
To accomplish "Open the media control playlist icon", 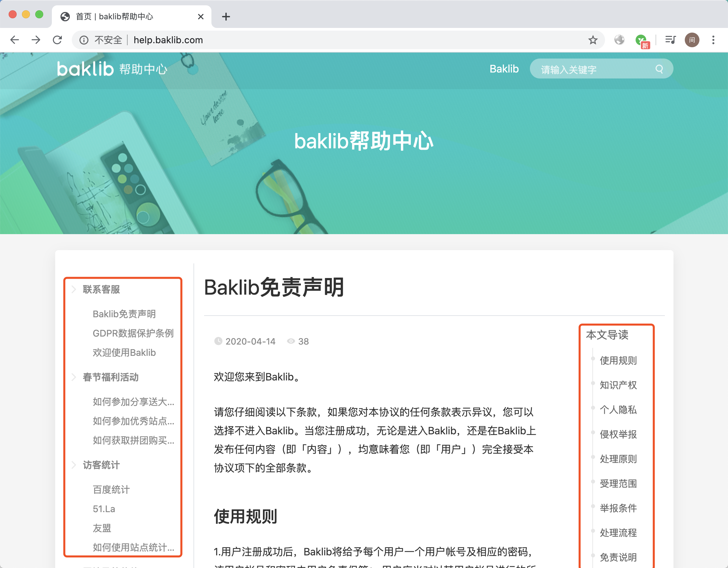I will tap(670, 40).
